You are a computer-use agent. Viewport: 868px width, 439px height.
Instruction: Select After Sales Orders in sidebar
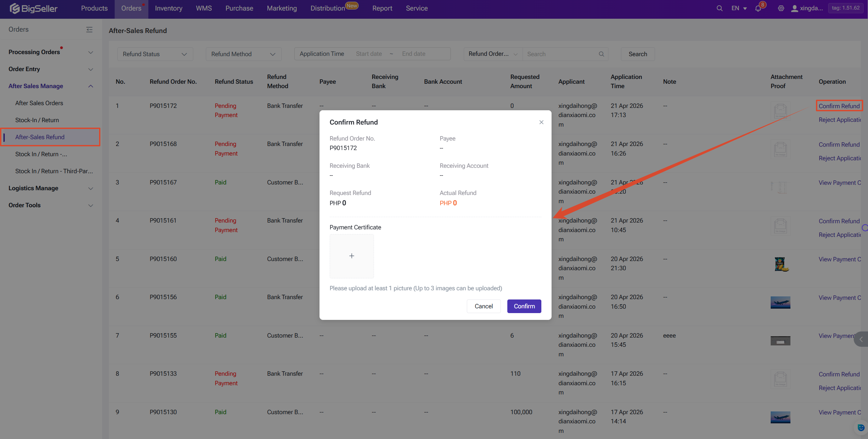pyautogui.click(x=39, y=103)
